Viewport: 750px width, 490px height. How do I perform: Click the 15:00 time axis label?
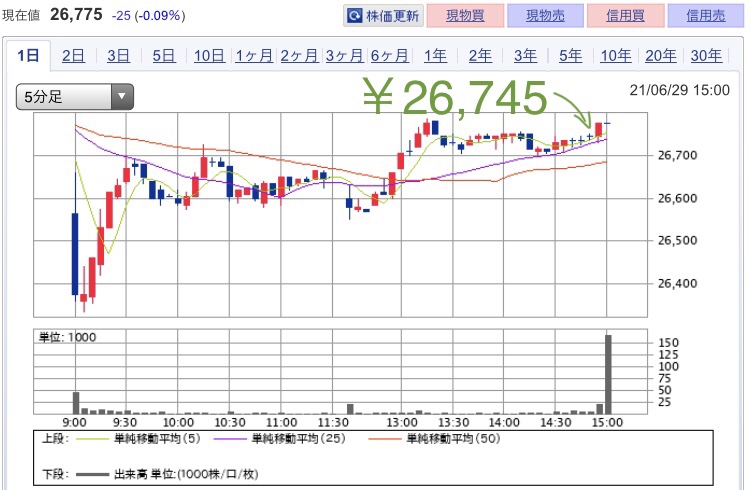607,423
